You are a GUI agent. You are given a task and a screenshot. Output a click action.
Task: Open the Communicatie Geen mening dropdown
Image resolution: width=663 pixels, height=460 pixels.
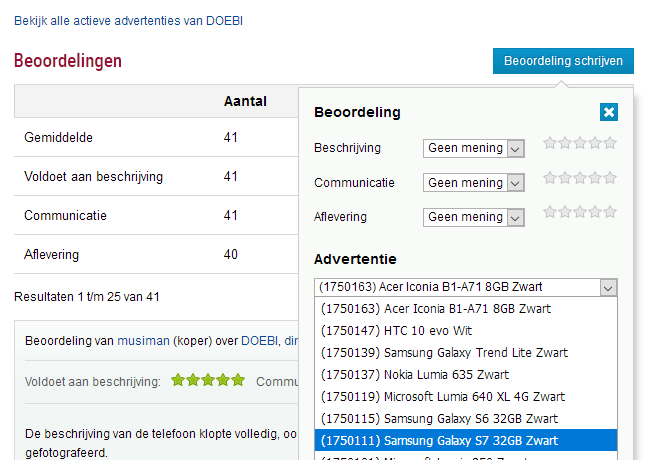[x=473, y=183]
